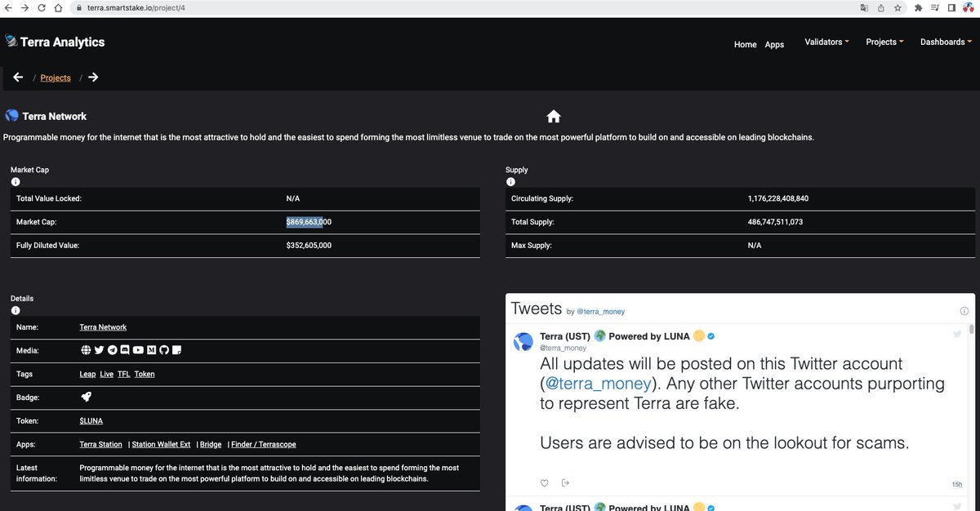Show Supply info tooltip icon
This screenshot has width=980, height=511.
(511, 182)
